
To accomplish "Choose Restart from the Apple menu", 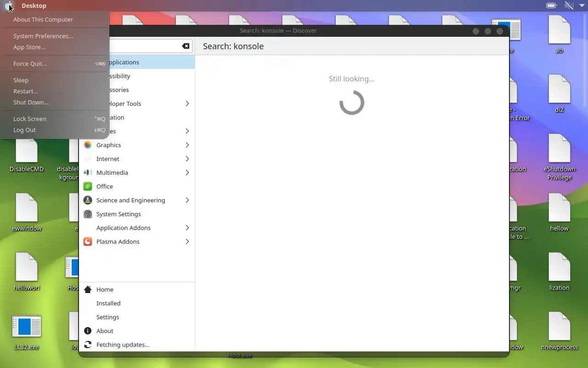I will point(55,91).
